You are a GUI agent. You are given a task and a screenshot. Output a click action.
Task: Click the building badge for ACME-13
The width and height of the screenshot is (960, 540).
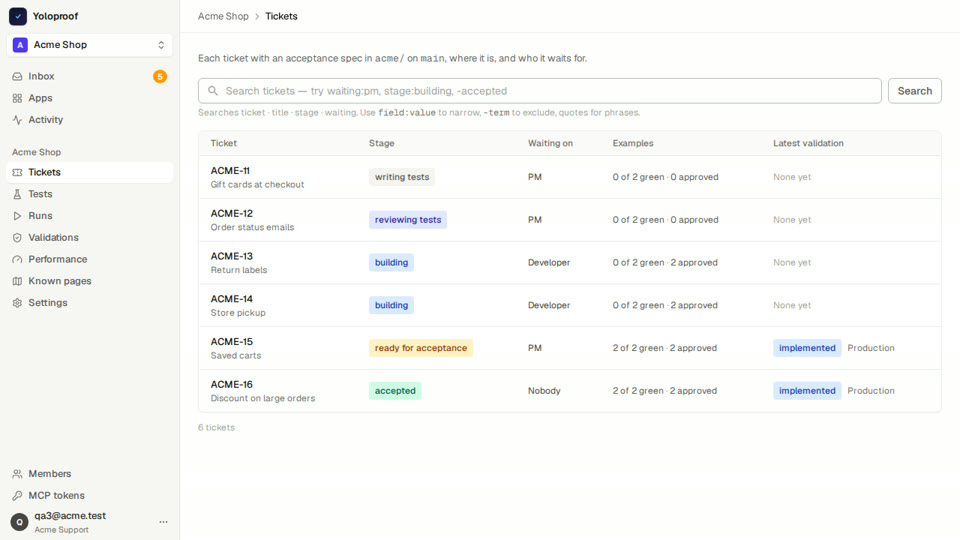pyautogui.click(x=391, y=263)
